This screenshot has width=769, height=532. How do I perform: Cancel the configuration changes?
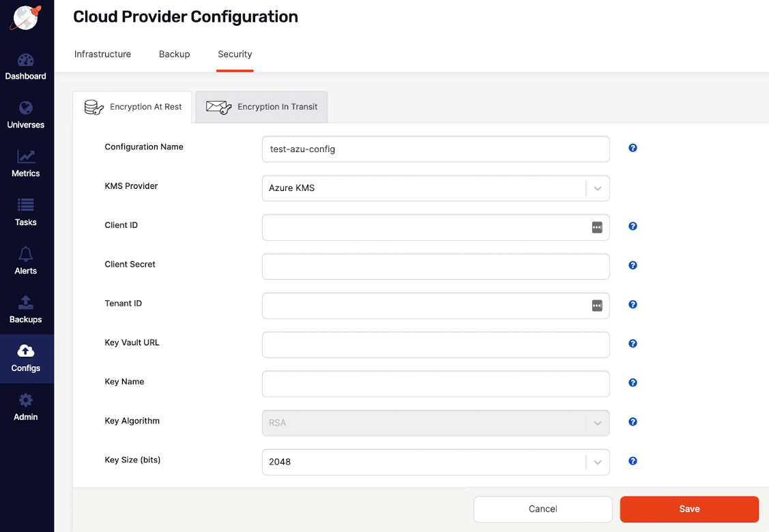tap(542, 509)
